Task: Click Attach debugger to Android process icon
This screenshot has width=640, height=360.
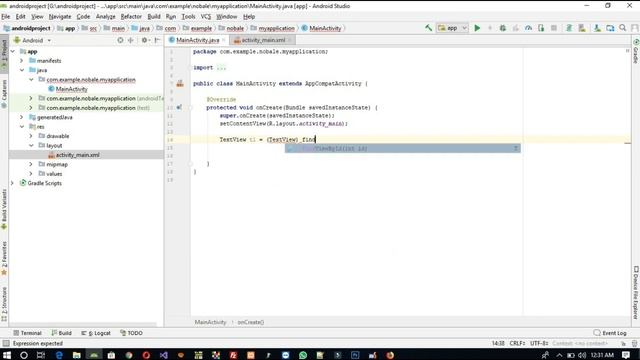Action: [541, 28]
